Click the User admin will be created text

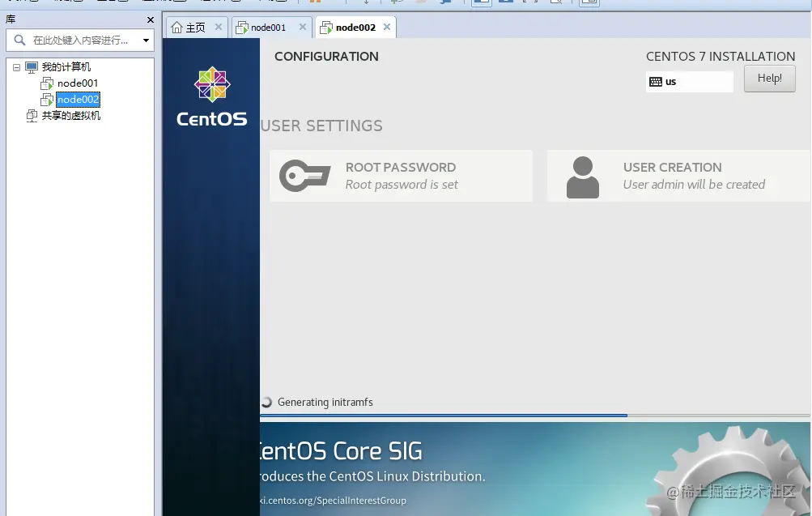point(694,185)
